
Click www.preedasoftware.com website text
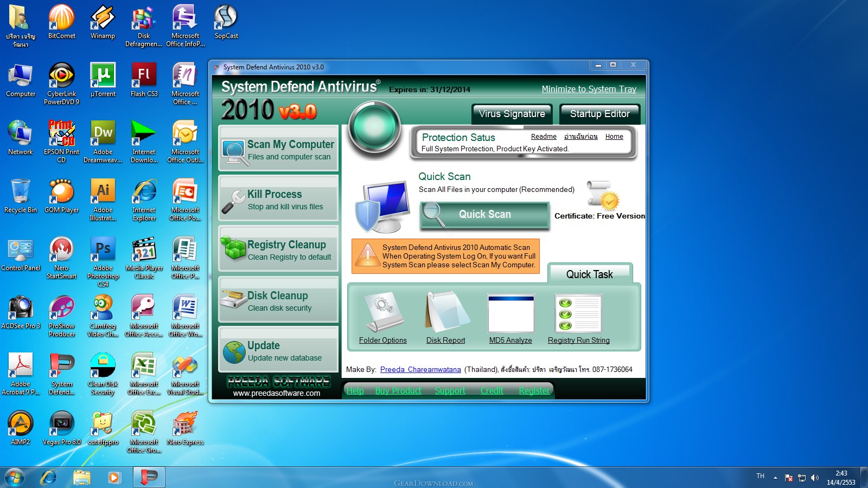pyautogui.click(x=277, y=393)
